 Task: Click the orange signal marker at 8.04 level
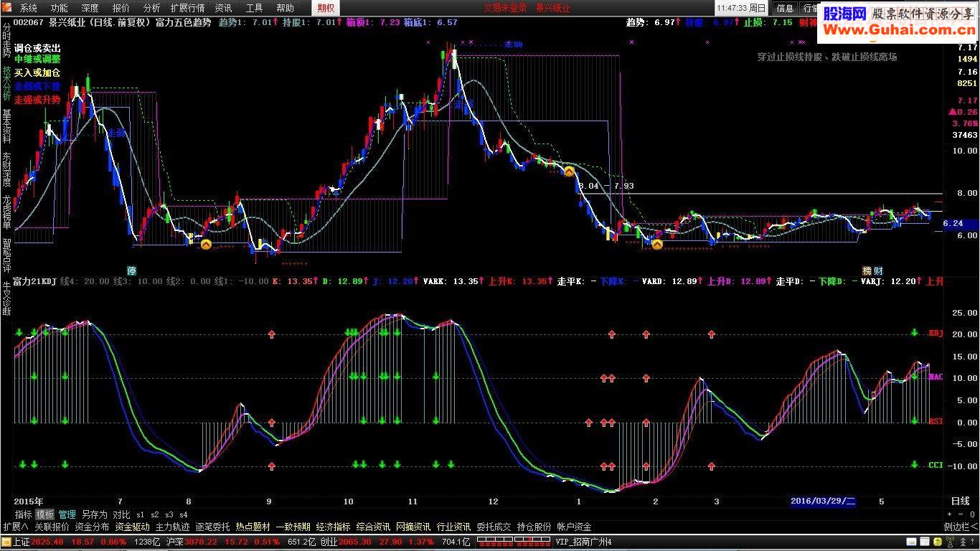(x=569, y=171)
